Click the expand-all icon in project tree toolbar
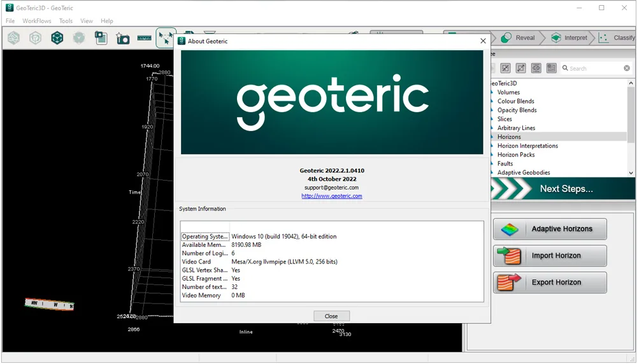Viewport: 637px width, 364px height. point(521,68)
